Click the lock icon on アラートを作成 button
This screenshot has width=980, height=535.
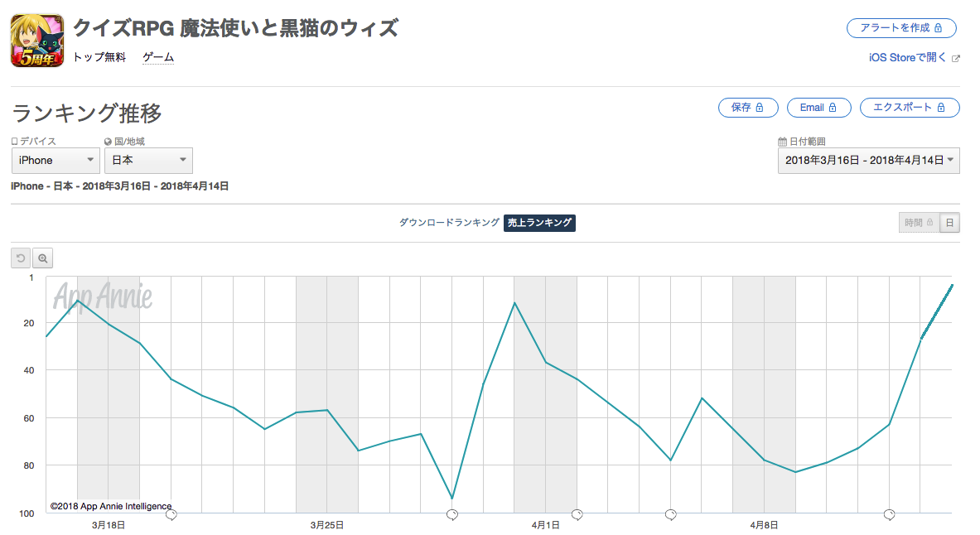pos(938,28)
